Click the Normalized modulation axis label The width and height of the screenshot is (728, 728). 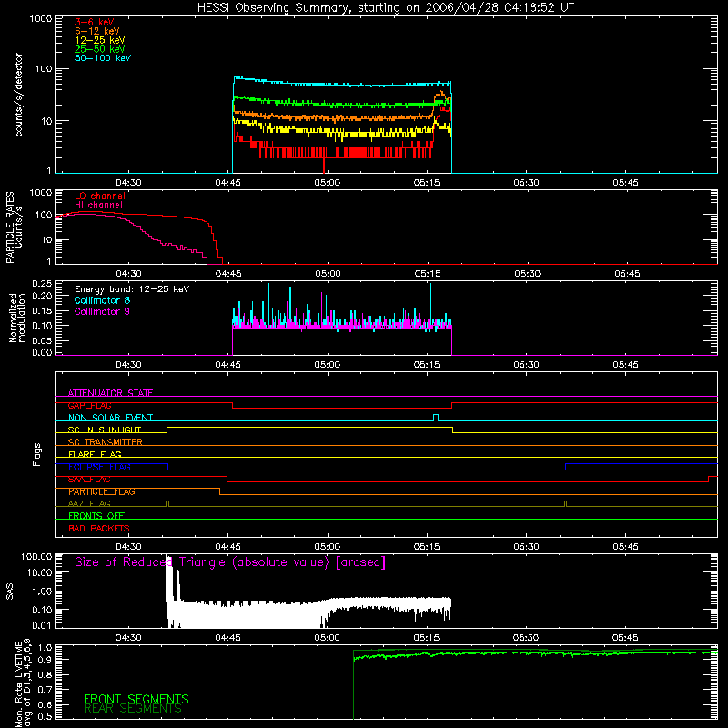17,318
